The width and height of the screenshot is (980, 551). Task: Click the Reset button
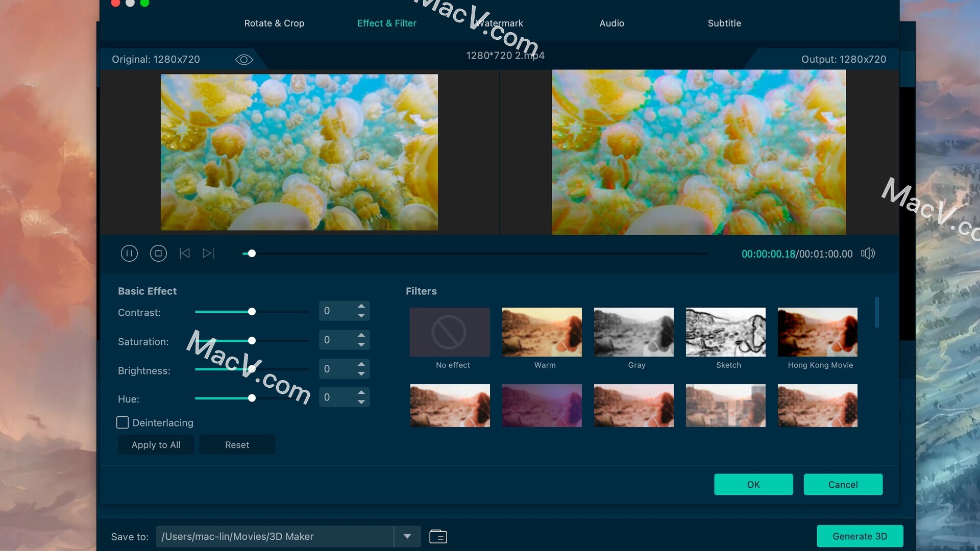click(x=236, y=445)
